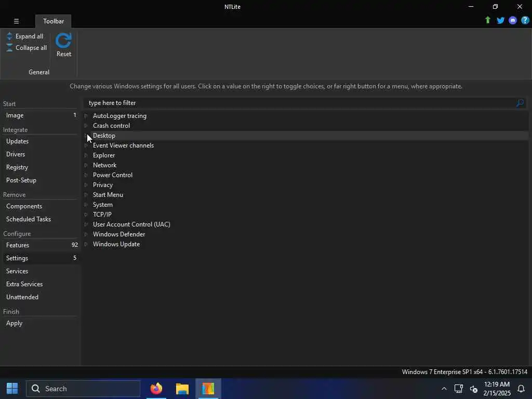The height and width of the screenshot is (399, 532).
Task: Go to the Apply page
Action: coord(41,323)
